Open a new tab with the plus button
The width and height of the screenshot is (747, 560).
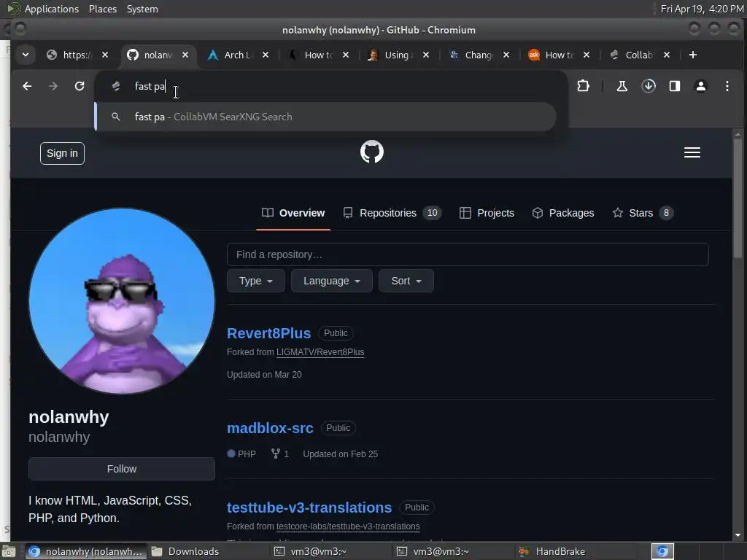(x=693, y=55)
